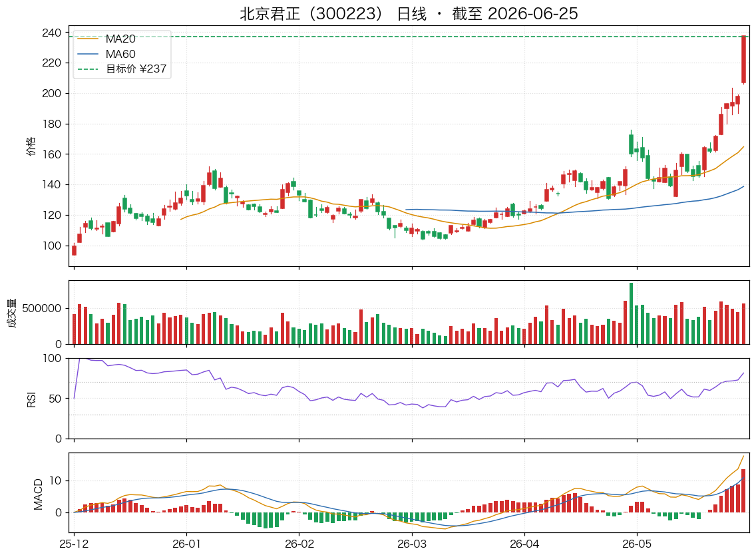Click the RSI axis label
Image resolution: width=756 pixels, height=557 pixels.
pos(31,399)
